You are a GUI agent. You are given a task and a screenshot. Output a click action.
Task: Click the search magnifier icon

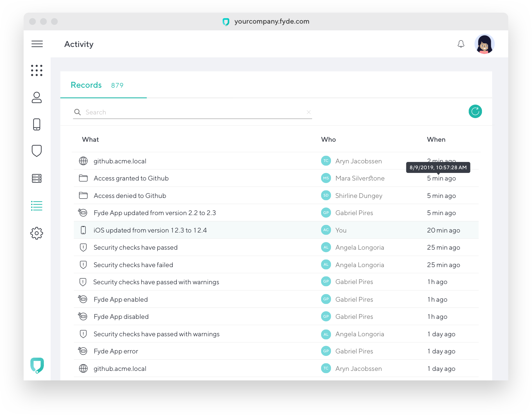(77, 112)
